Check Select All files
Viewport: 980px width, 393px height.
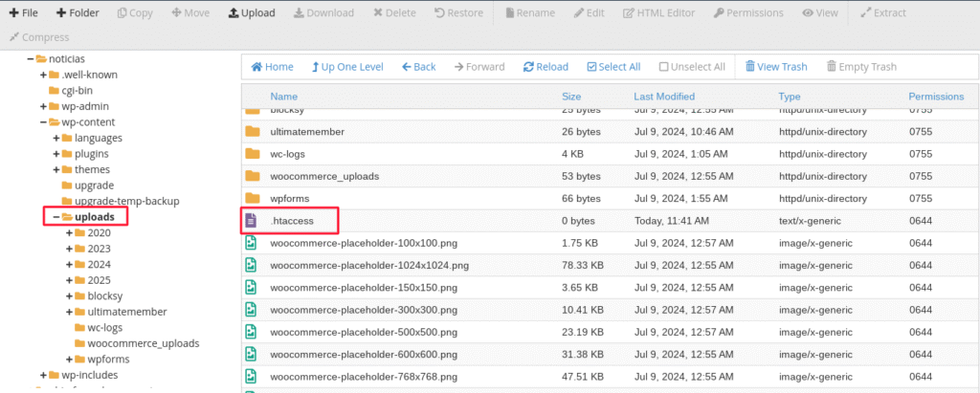[x=613, y=67]
